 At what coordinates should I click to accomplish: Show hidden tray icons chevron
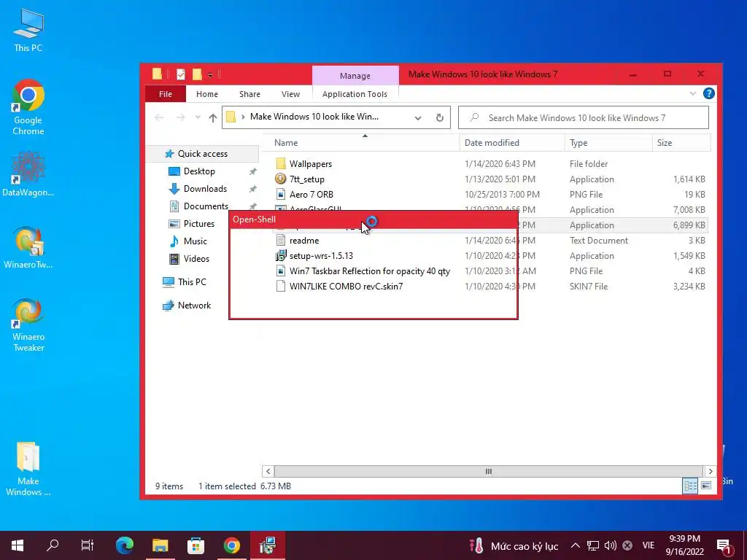tap(575, 545)
